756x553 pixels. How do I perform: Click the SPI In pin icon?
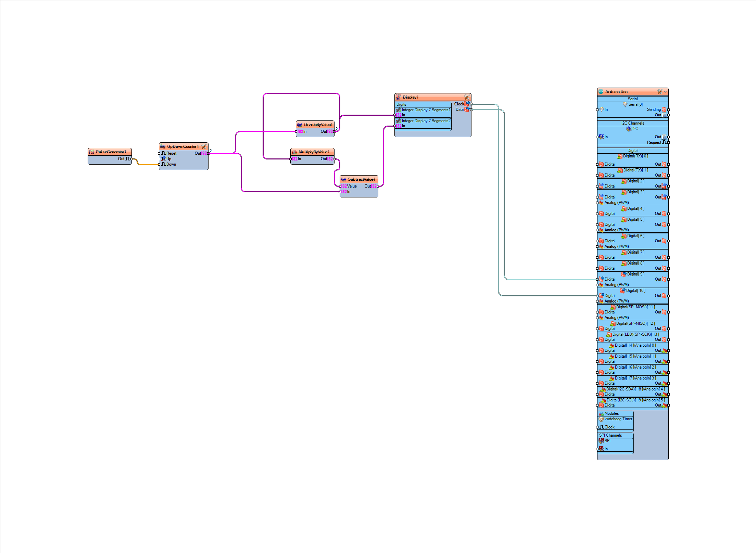point(601,449)
